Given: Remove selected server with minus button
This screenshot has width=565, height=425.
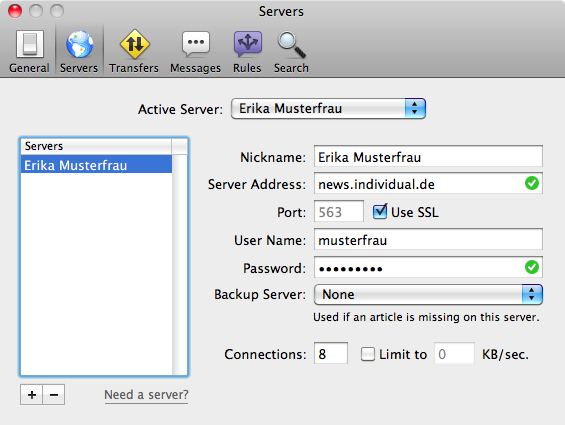Looking at the screenshot, I should click(x=54, y=395).
